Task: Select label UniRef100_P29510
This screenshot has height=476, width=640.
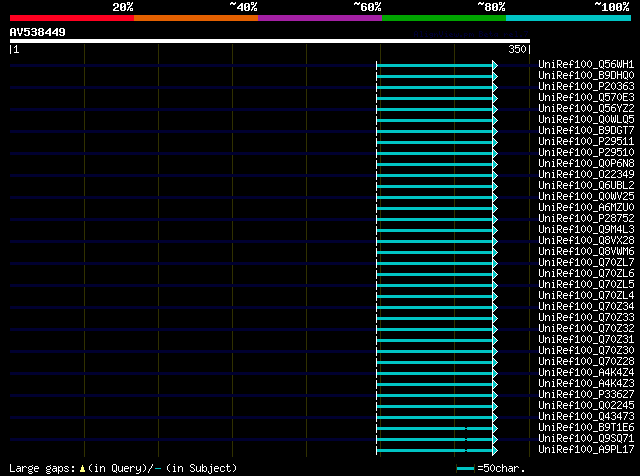Action: click(x=586, y=153)
